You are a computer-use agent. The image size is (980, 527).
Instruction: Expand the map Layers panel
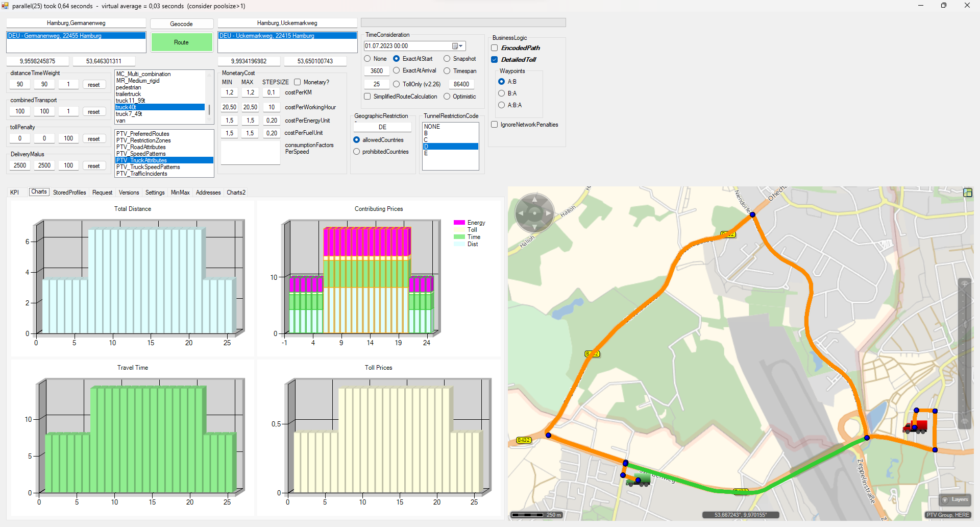tap(954, 499)
